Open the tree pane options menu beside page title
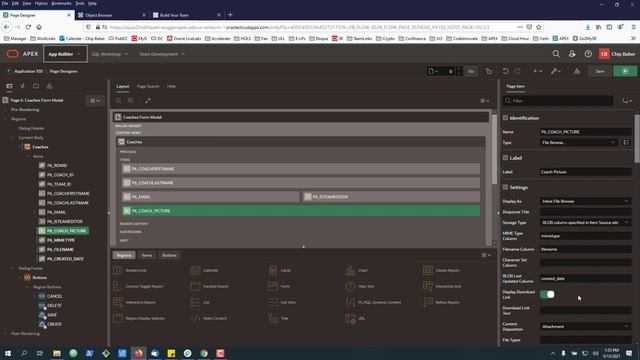This screenshot has height=360, width=640. 95,100
